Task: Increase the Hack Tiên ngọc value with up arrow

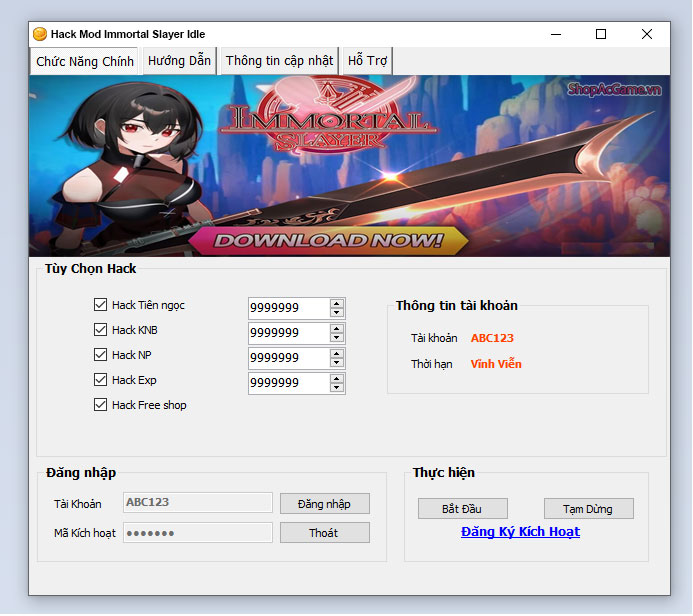Action: coord(337,304)
